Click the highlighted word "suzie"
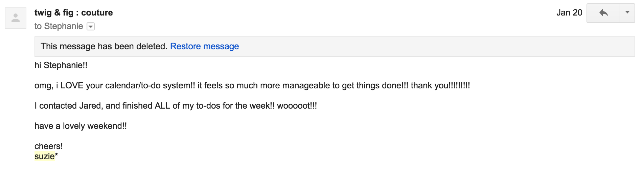Image resolution: width=644 pixels, height=170 pixels. point(44,156)
